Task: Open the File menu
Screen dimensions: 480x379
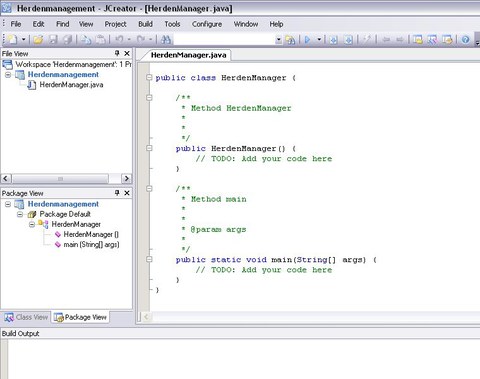Action: point(16,24)
